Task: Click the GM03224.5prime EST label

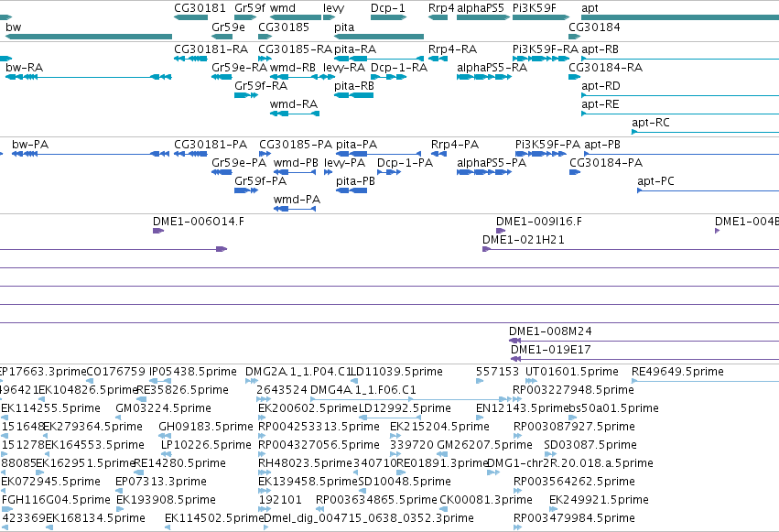Action: 163,407
